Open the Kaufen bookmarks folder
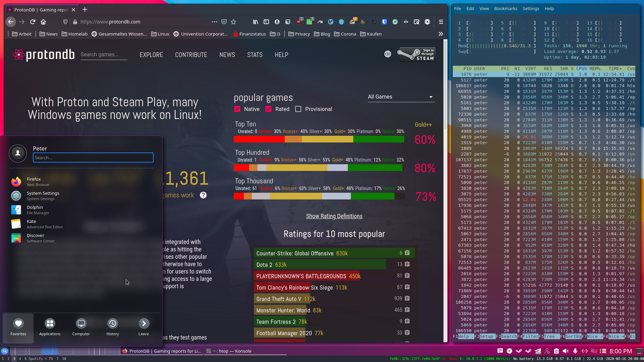The height and width of the screenshot is (362, 644). [371, 34]
